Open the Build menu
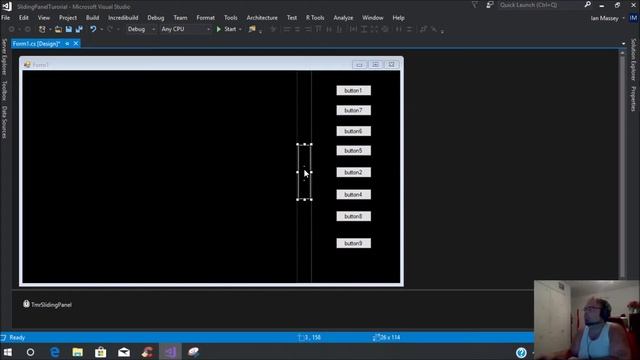The image size is (640, 360). pyautogui.click(x=92, y=18)
